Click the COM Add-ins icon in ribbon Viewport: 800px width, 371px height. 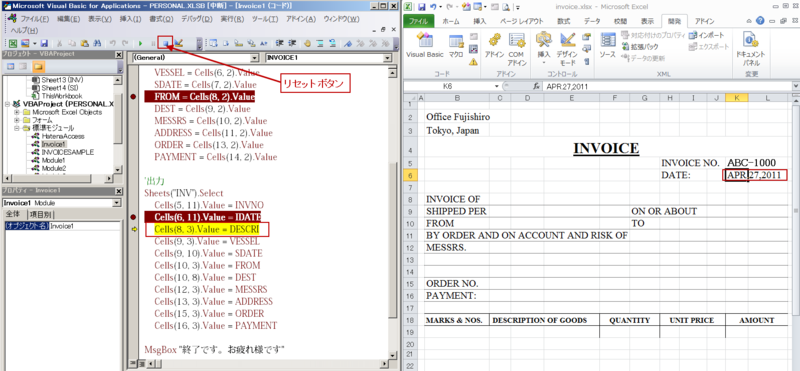[517, 50]
